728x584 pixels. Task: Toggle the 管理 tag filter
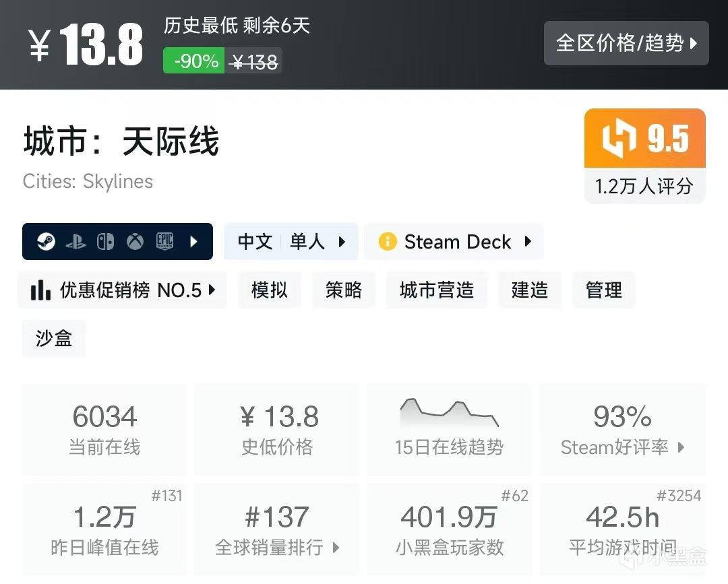pyautogui.click(x=603, y=290)
